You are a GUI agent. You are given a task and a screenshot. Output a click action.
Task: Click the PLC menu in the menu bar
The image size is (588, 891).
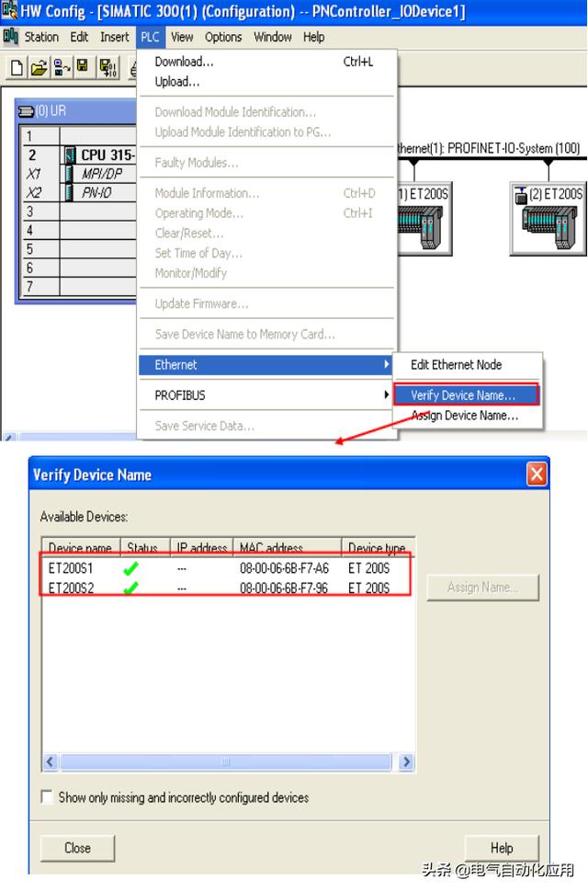click(x=150, y=37)
